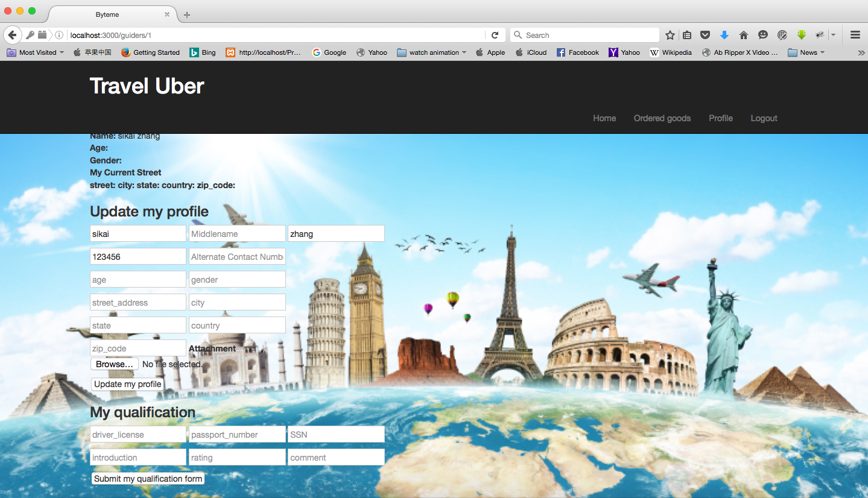The height and width of the screenshot is (498, 868).
Task: Close the Byteme tab
Action: click(x=167, y=14)
